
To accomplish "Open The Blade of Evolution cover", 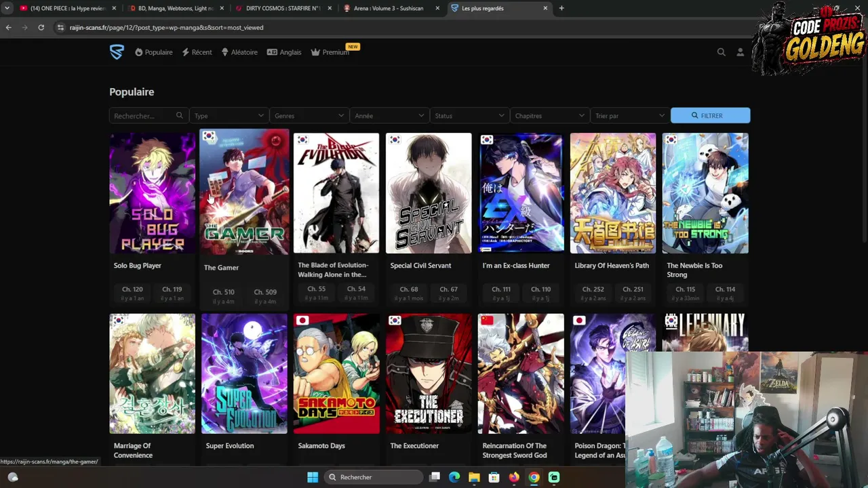I will (336, 193).
